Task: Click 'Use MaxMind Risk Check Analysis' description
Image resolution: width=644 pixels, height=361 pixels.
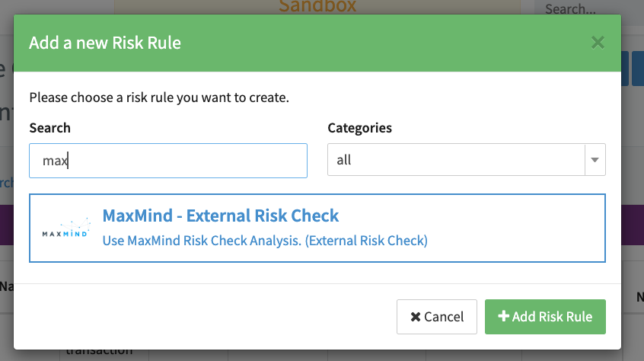Action: [x=265, y=241]
